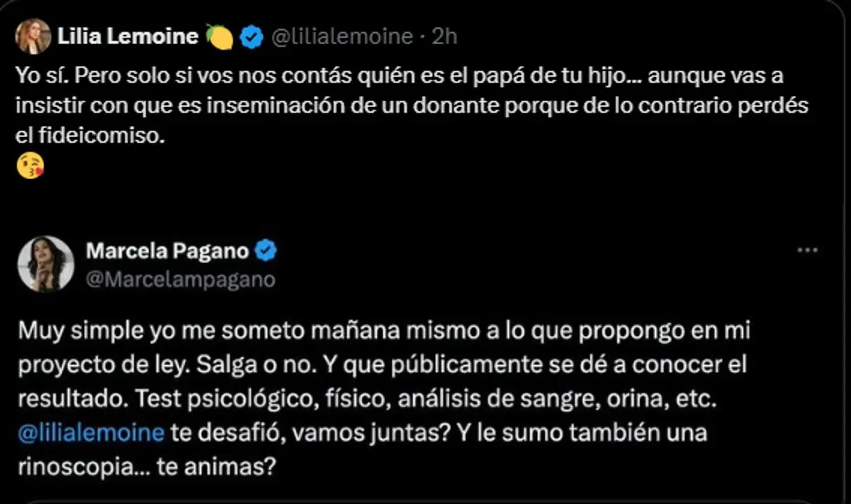Open the three-dot more menu on Marcela's tweet
The image size is (851, 504).
point(807,249)
